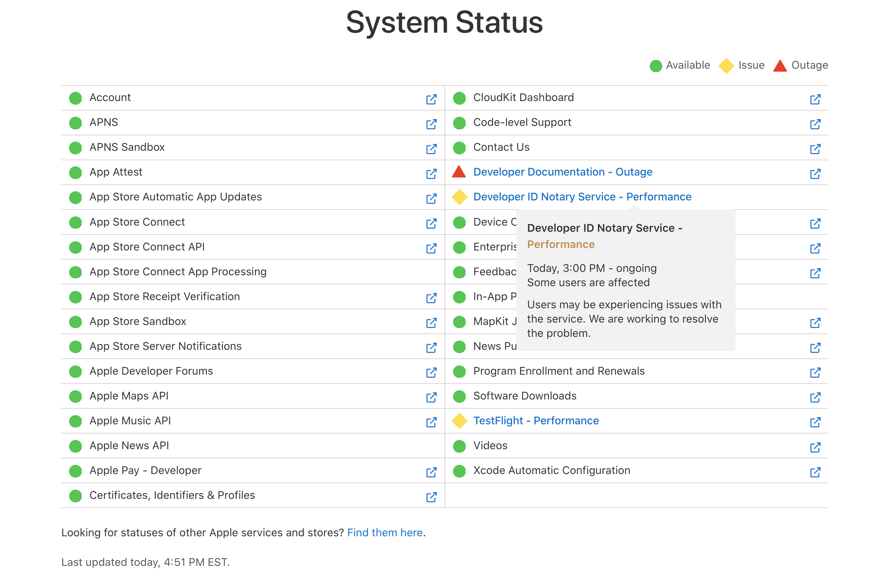887x588 pixels.
Task: Click the Outage legend triangle
Action: [779, 66]
